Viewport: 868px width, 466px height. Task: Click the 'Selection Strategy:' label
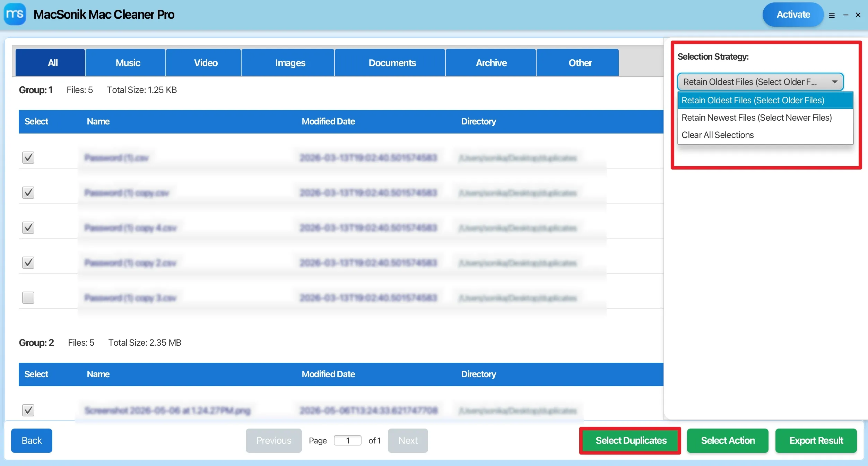[713, 57]
